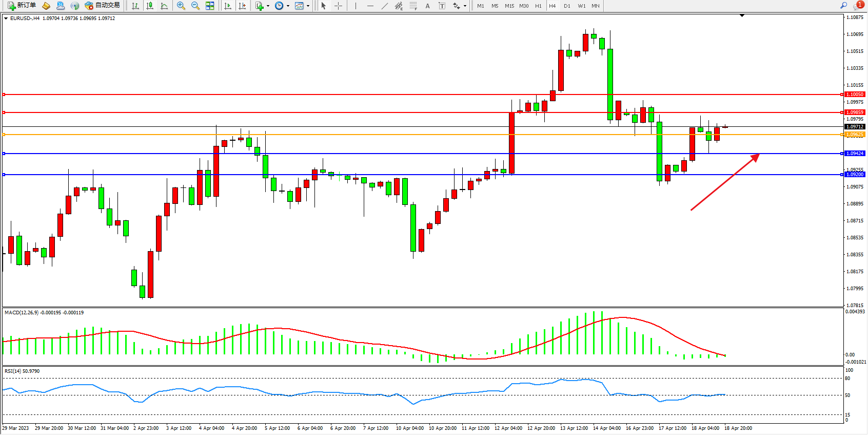
Task: Open the indicators list dropdown arrow
Action: click(x=268, y=6)
